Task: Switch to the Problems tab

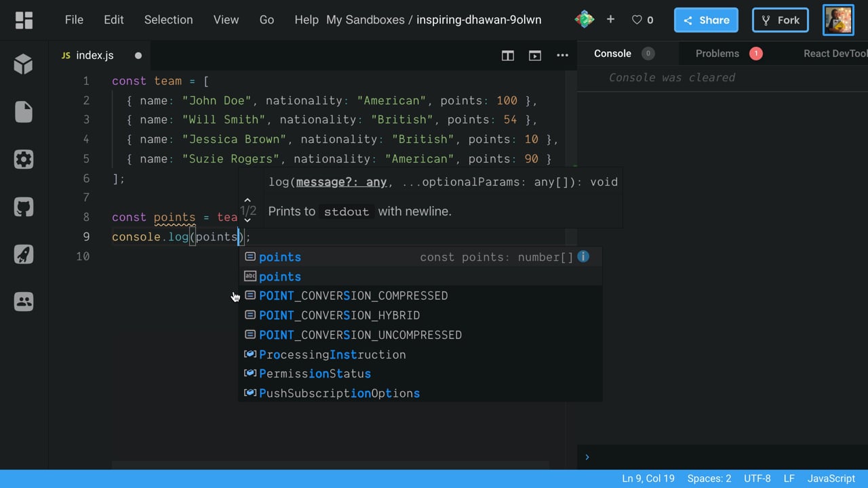Action: pos(717,54)
